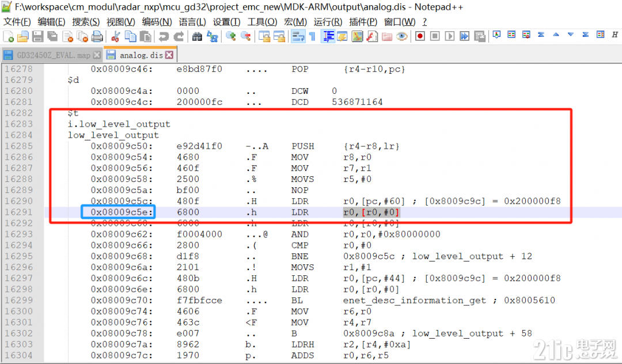Click Compare plugin compare icon
This screenshot has height=364, width=622.
click(x=511, y=35)
